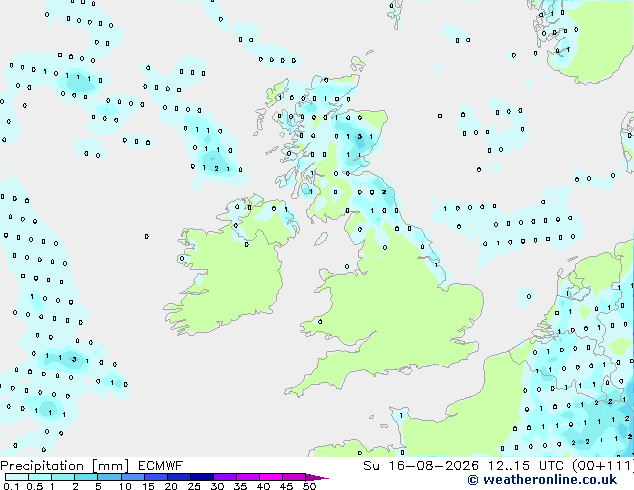634x490 pixels.
Task: Click the '3' value in southwest Atlantic patch
Action: tap(74, 359)
